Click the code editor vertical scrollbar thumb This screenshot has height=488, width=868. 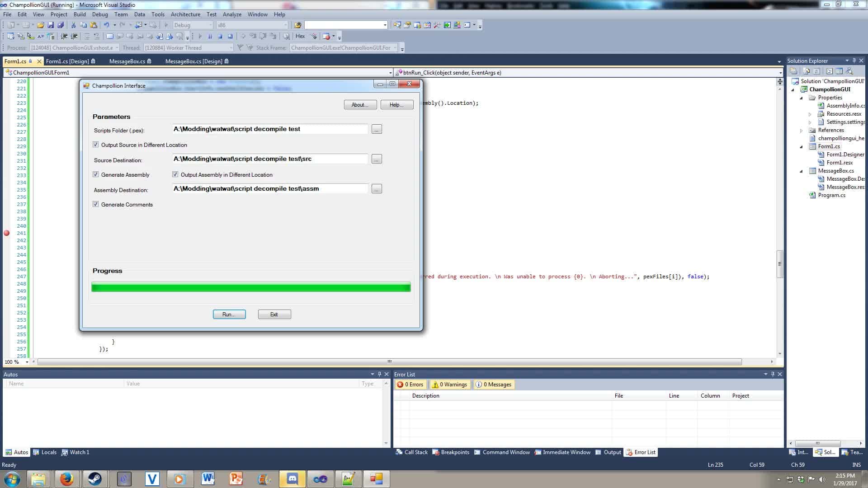[779, 264]
